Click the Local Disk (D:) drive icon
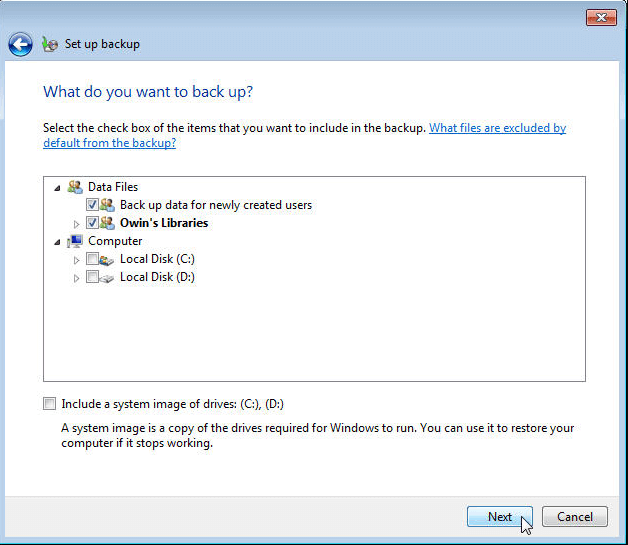Viewport: 628px width, 545px height. (x=107, y=278)
